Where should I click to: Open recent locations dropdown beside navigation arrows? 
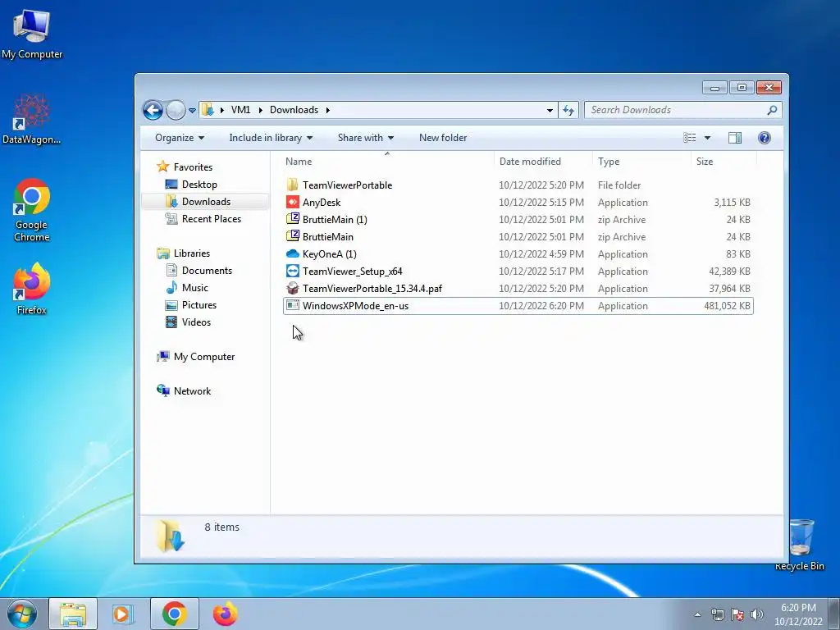(x=192, y=111)
